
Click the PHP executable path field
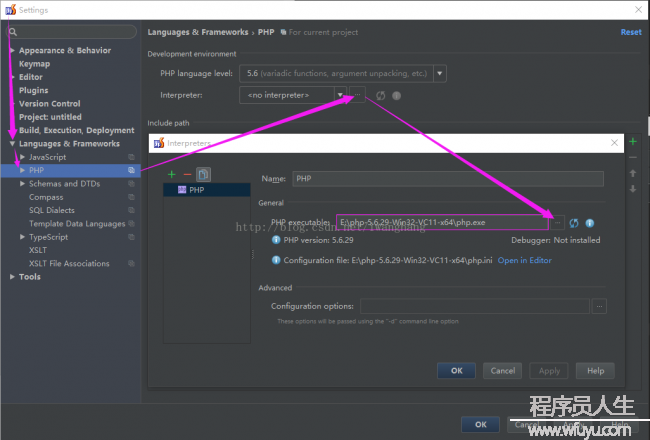pos(442,222)
